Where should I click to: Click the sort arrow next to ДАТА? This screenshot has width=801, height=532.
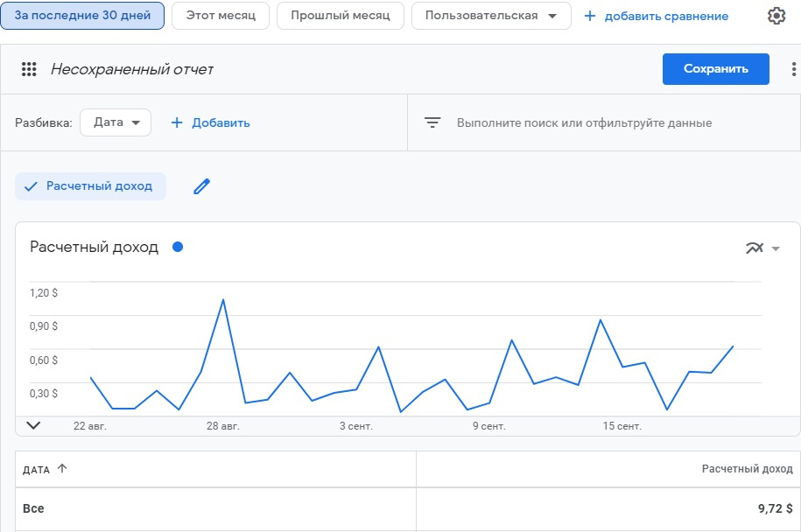[x=62, y=469]
